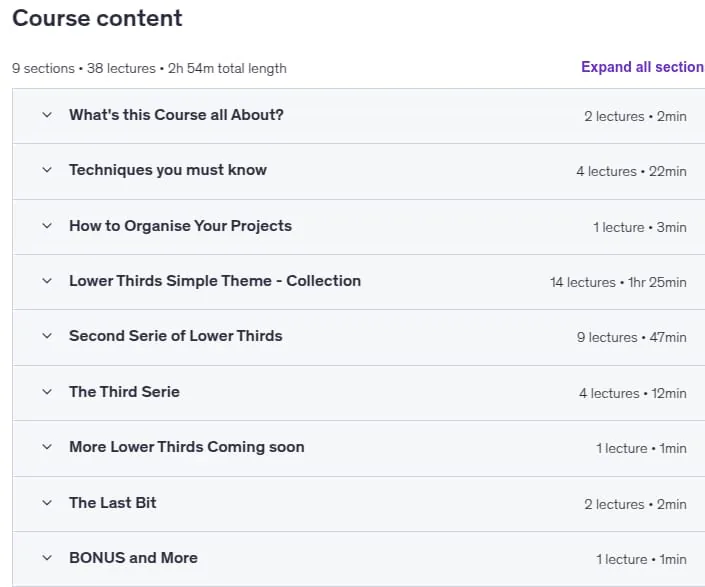Image resolution: width=705 pixels, height=587 pixels.
Task: Open "More Lower Thirds Coming soon" title
Action: pos(187,447)
